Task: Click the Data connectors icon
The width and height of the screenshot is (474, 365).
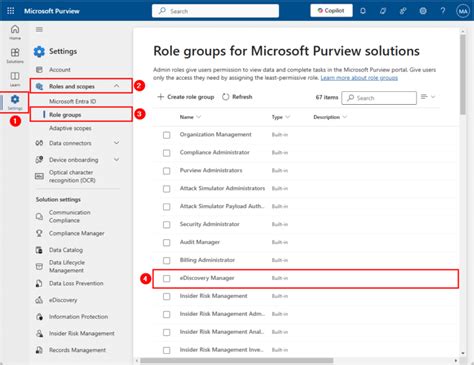Action: click(x=39, y=143)
